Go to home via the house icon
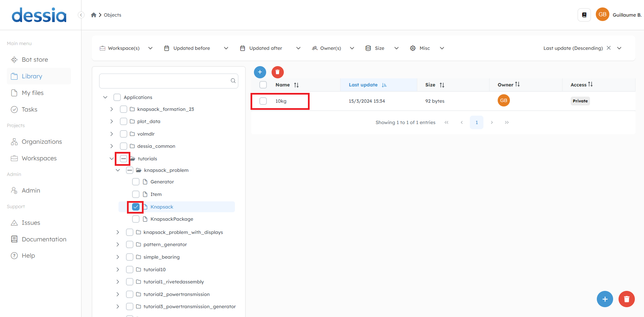644x317 pixels. (x=94, y=15)
